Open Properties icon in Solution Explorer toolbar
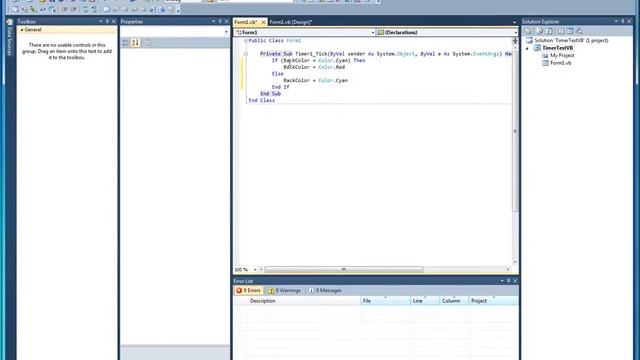This screenshot has height=360, width=640. [528, 31]
